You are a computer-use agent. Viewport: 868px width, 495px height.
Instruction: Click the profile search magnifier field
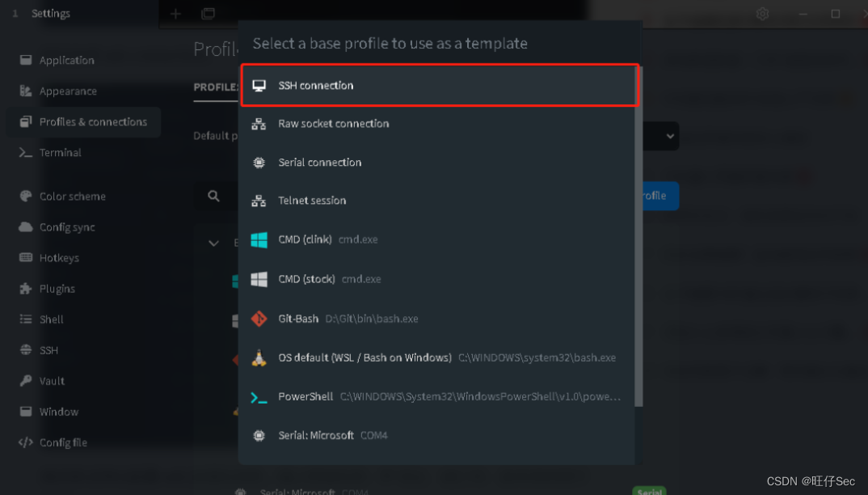coord(214,196)
